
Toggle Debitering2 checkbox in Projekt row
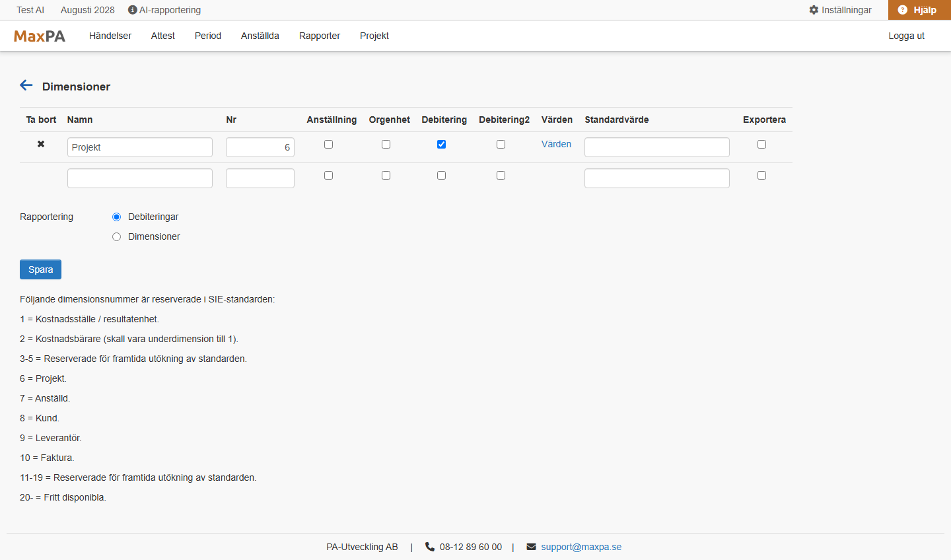coord(501,144)
